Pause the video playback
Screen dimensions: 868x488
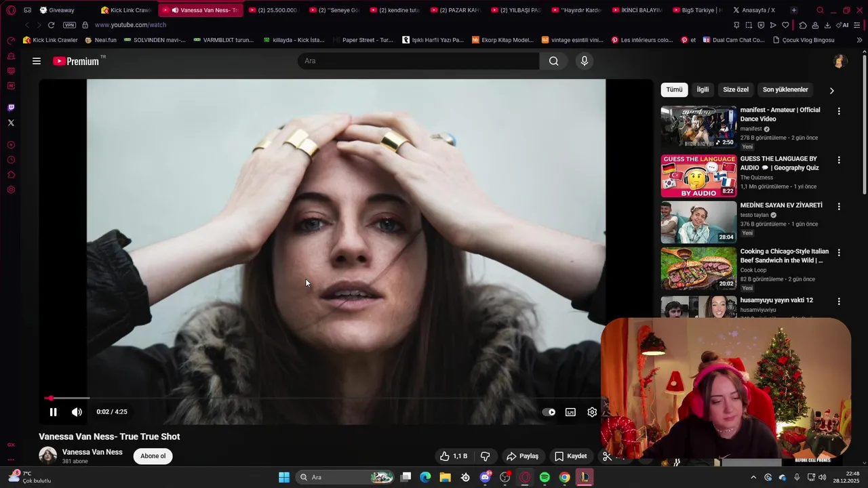click(x=53, y=412)
